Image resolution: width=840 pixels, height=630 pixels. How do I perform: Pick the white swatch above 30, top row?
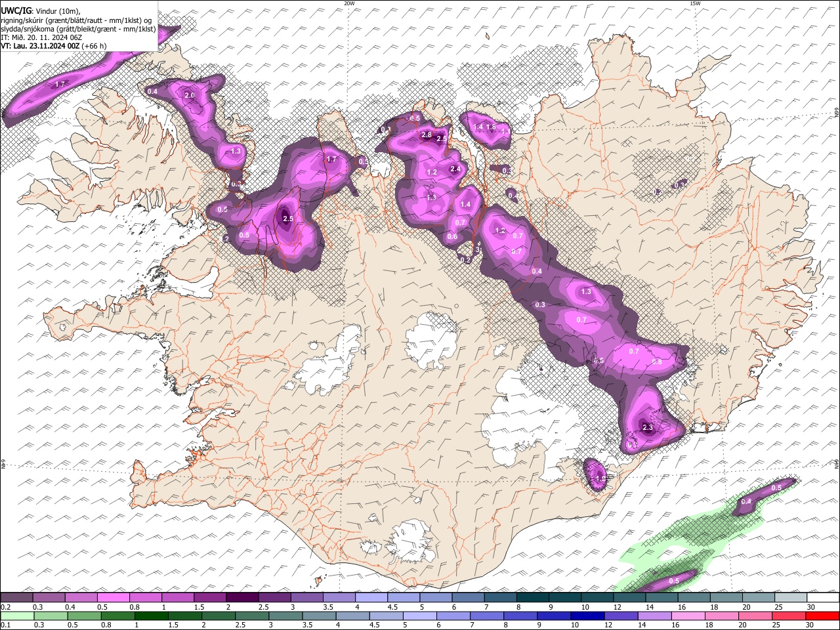click(824, 598)
